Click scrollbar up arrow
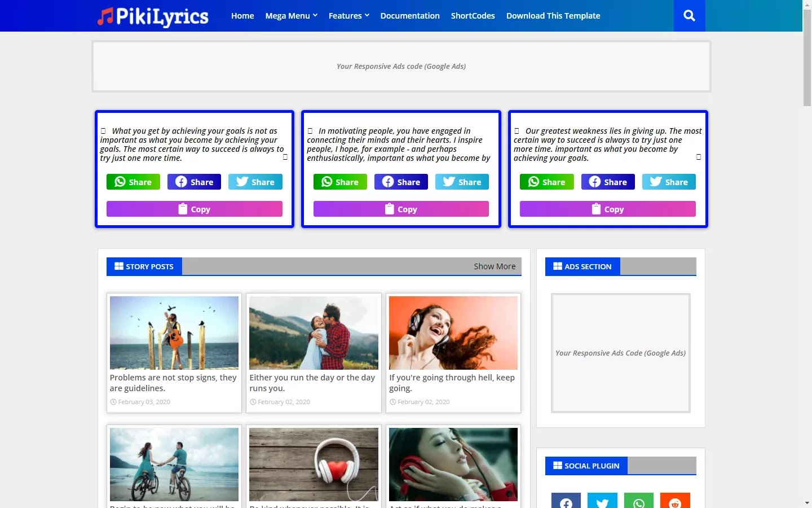The width and height of the screenshot is (812, 508). (807, 4)
